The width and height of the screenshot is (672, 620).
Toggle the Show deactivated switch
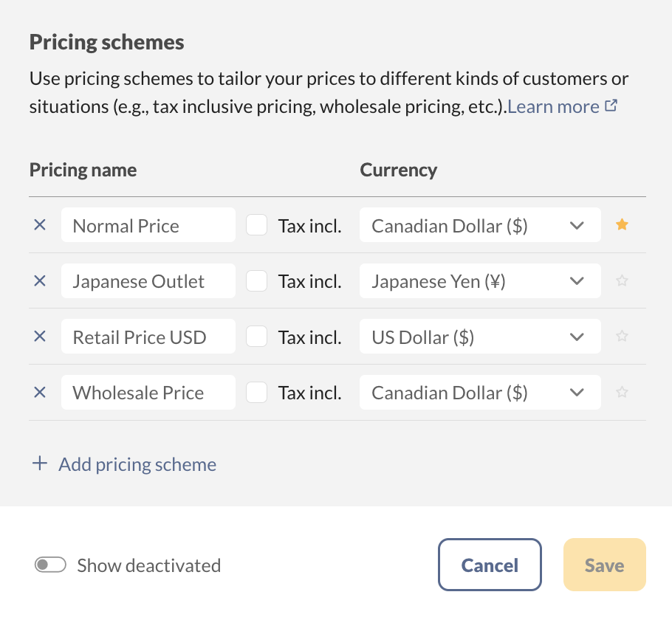[x=51, y=565]
